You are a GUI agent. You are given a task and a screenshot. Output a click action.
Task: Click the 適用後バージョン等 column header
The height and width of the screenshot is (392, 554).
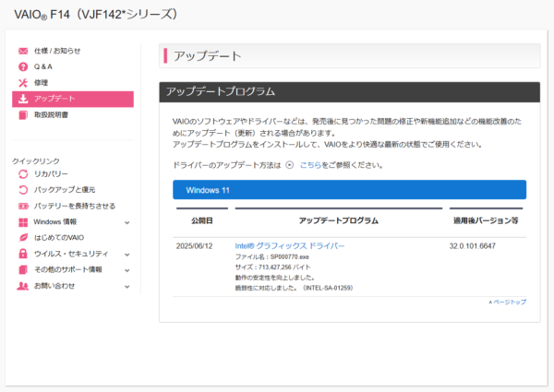point(486,220)
